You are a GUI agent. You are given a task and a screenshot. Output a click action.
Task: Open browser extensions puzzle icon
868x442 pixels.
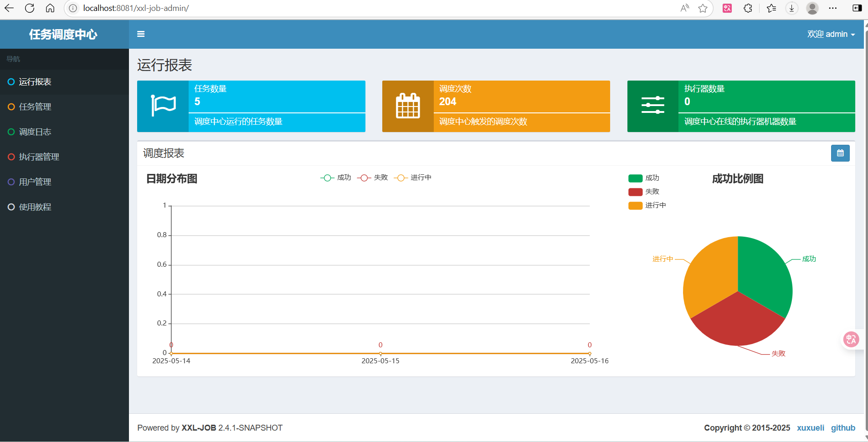[748, 8]
